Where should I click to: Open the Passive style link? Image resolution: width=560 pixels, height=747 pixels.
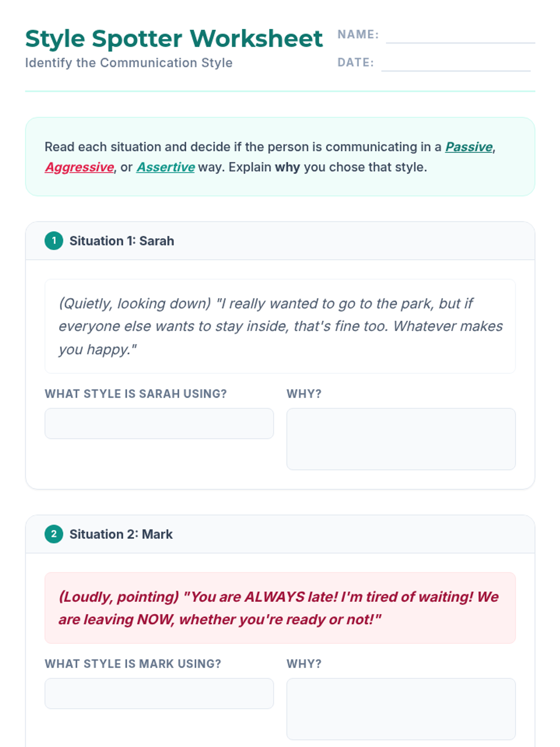click(x=469, y=147)
